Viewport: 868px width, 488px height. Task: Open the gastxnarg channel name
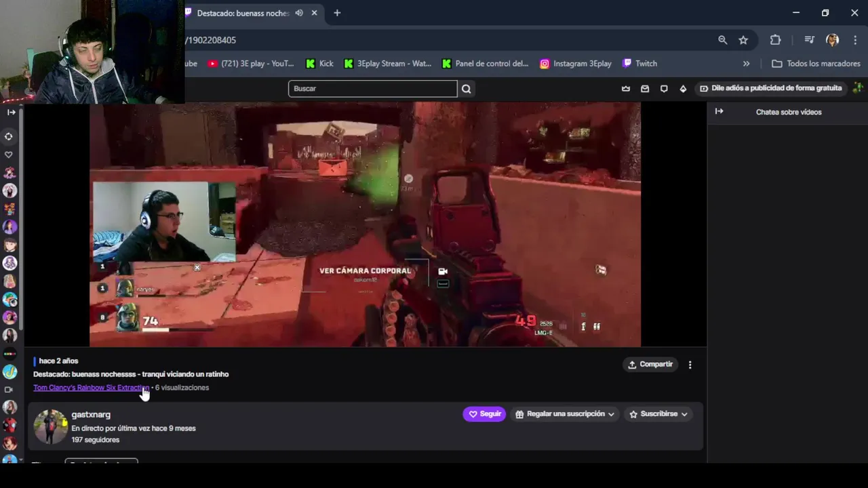point(91,414)
